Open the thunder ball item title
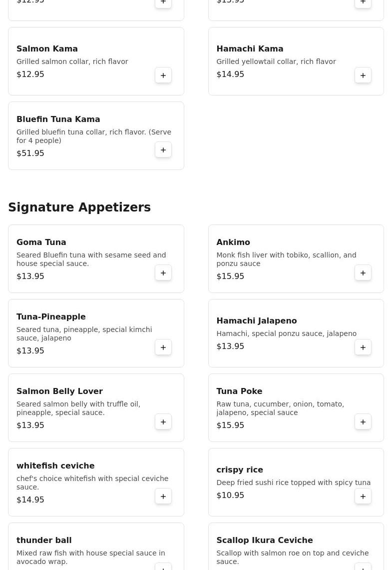The height and width of the screenshot is (570, 392). (44, 540)
